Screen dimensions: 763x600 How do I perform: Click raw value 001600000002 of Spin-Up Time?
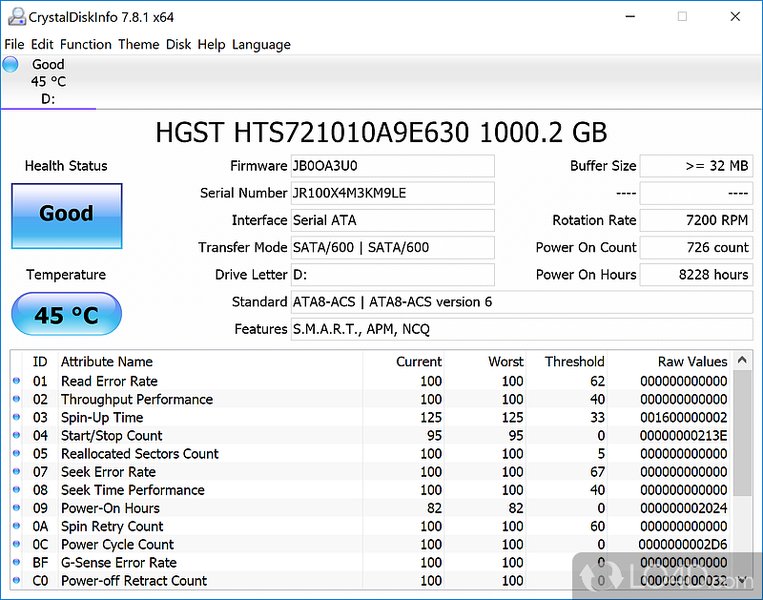pyautogui.click(x=684, y=418)
